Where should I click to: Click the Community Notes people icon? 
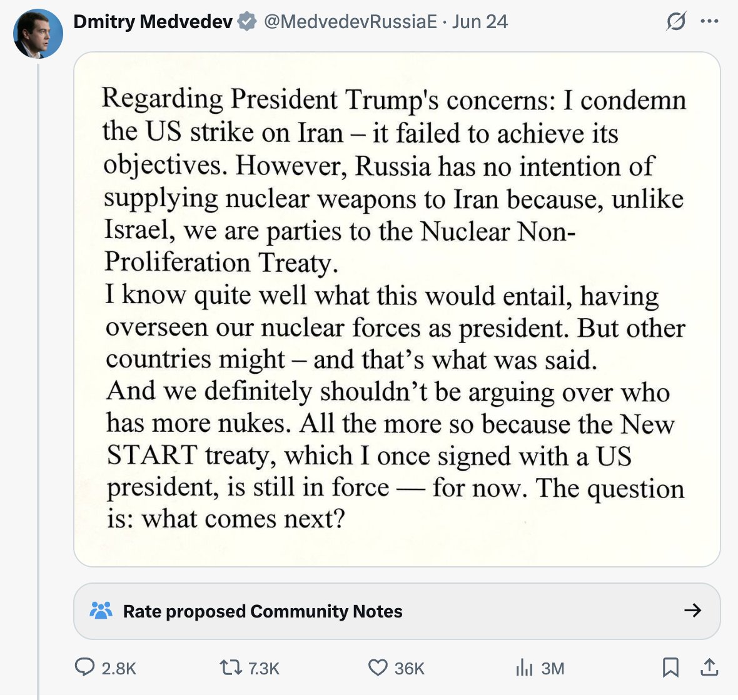point(101,611)
